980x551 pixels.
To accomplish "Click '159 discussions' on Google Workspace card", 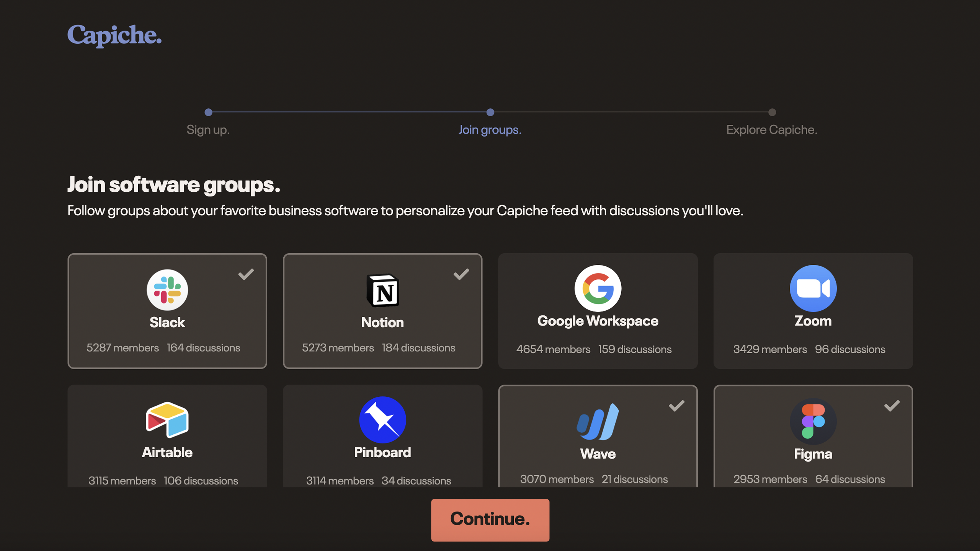I will coord(635,349).
